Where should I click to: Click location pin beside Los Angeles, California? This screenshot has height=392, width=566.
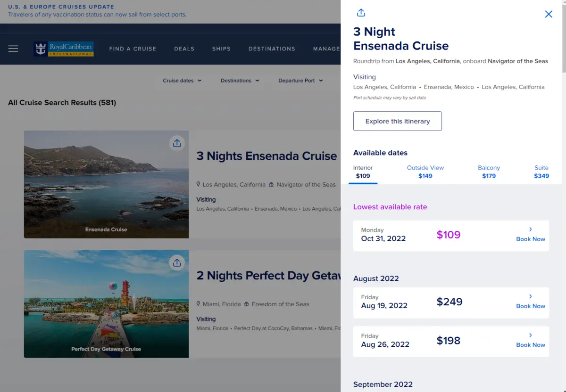point(198,185)
